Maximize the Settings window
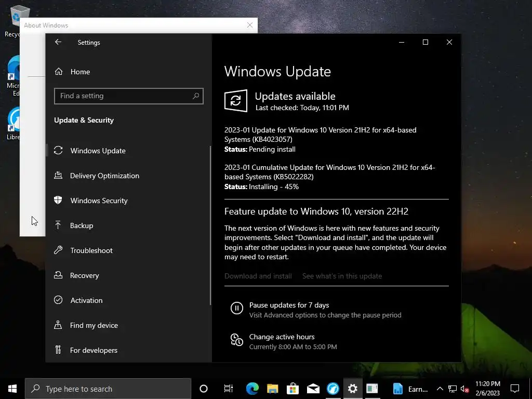 [x=425, y=42]
